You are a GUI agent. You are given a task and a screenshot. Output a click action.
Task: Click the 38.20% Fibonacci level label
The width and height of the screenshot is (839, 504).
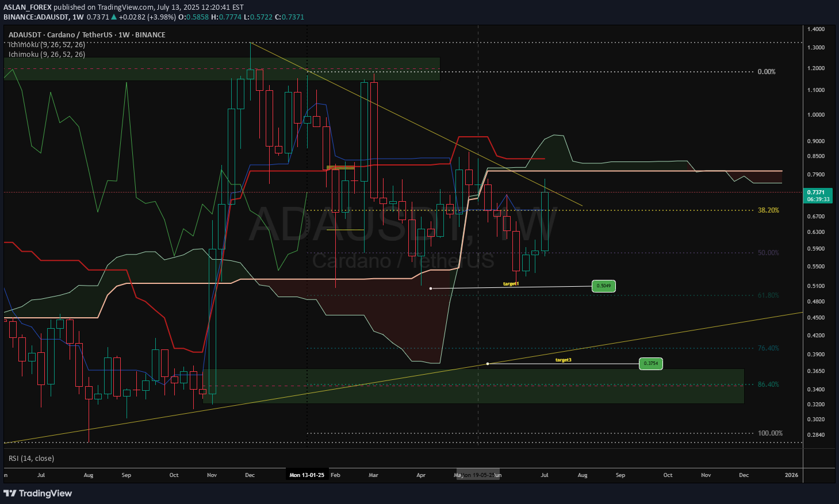click(x=768, y=210)
